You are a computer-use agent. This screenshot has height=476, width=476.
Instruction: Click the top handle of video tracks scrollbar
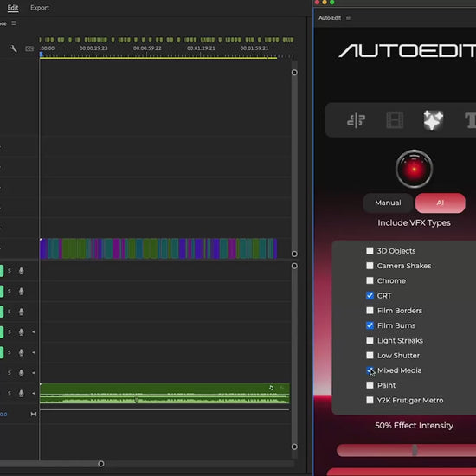tap(294, 72)
